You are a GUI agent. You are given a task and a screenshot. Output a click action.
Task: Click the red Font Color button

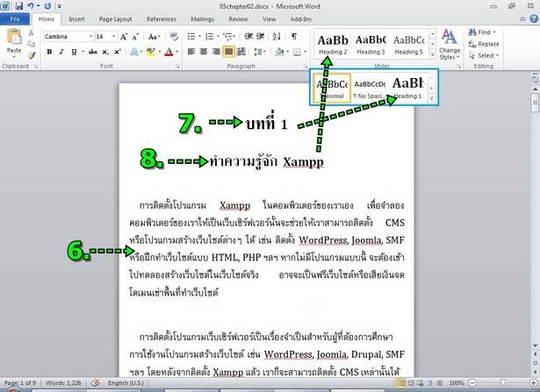pos(169,52)
